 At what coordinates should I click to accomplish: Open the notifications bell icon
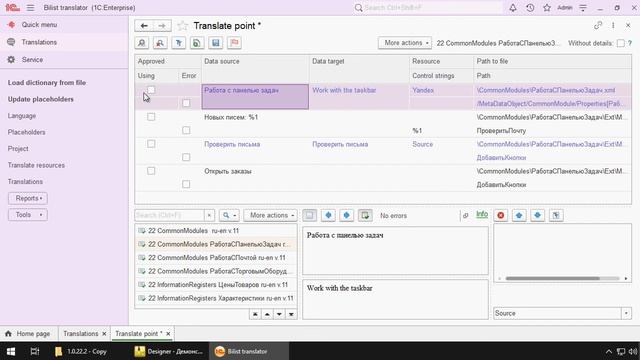point(513,8)
